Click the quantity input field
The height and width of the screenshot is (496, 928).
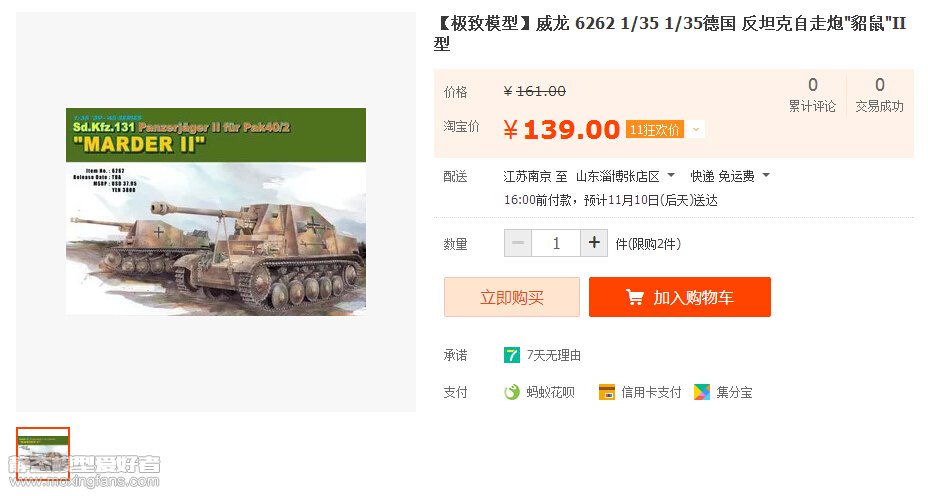(x=556, y=243)
